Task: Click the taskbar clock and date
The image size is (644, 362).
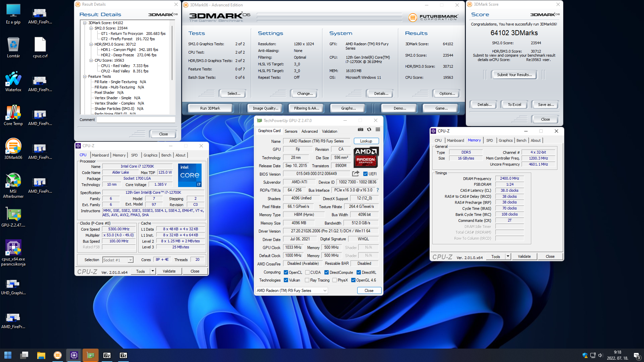Action: coord(617,355)
